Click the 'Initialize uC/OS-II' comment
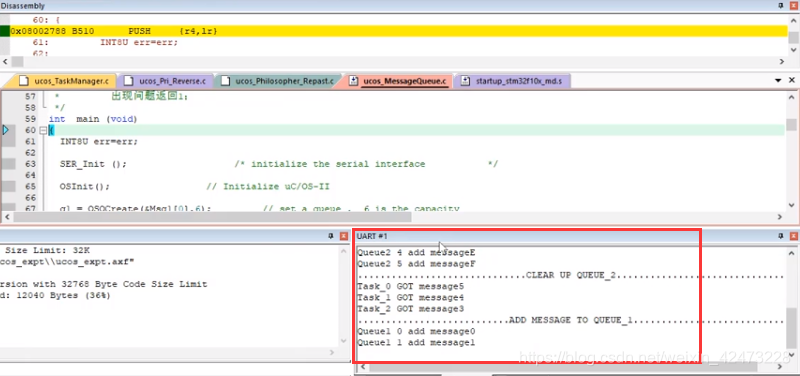This screenshot has height=376, width=800. pyautogui.click(x=268, y=186)
